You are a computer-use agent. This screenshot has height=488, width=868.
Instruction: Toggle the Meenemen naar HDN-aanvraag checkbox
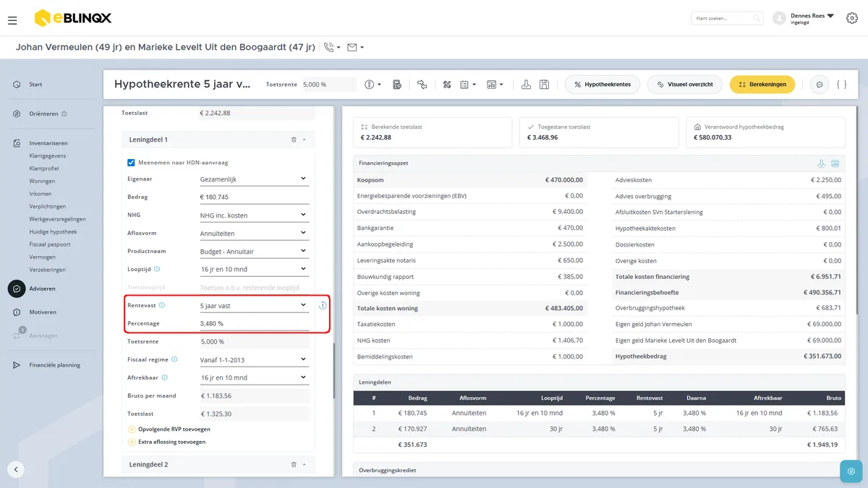[131, 163]
